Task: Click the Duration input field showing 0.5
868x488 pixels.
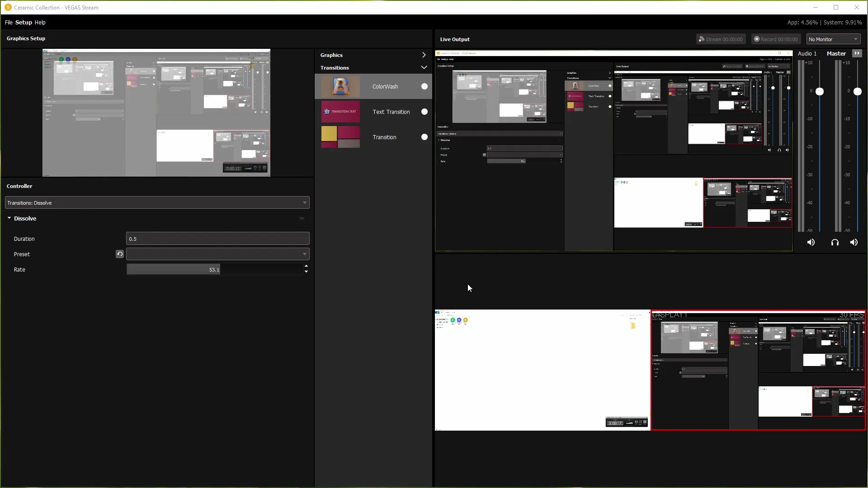Action: coord(217,239)
